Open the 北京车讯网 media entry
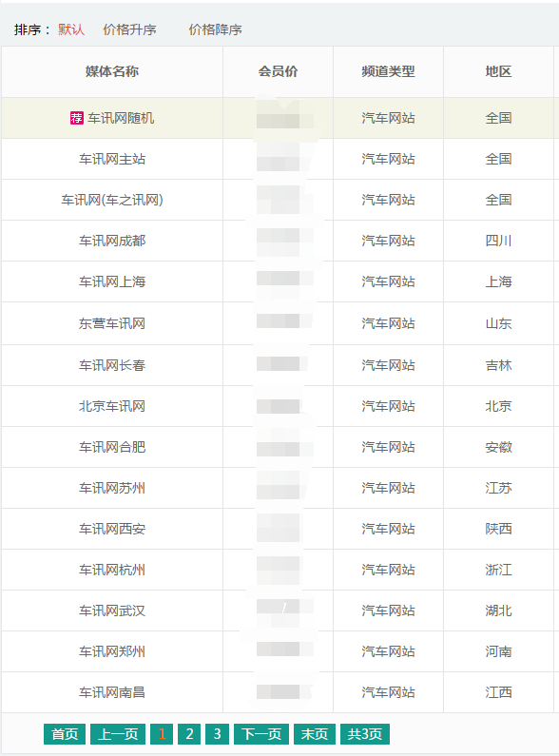Screen dimensions: 559x756 click(x=112, y=406)
